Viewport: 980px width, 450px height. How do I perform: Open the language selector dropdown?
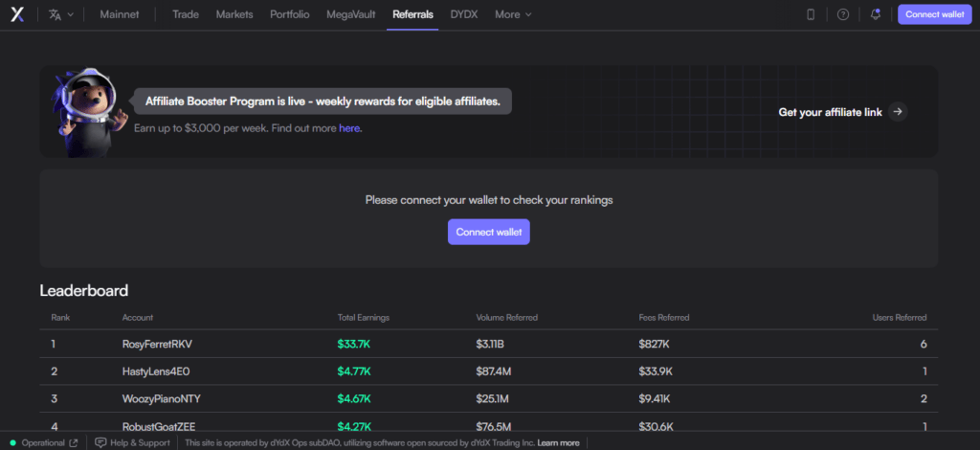point(61,14)
